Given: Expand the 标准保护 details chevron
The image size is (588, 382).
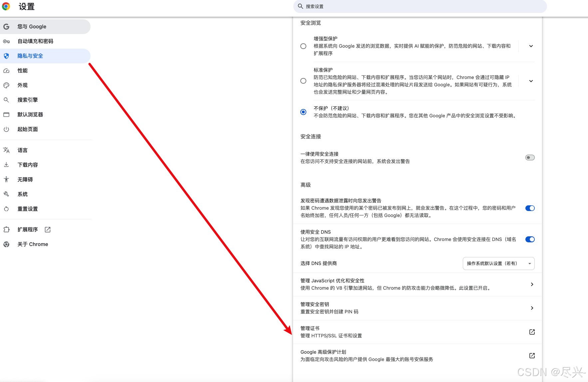Looking at the screenshot, I should pyautogui.click(x=531, y=81).
